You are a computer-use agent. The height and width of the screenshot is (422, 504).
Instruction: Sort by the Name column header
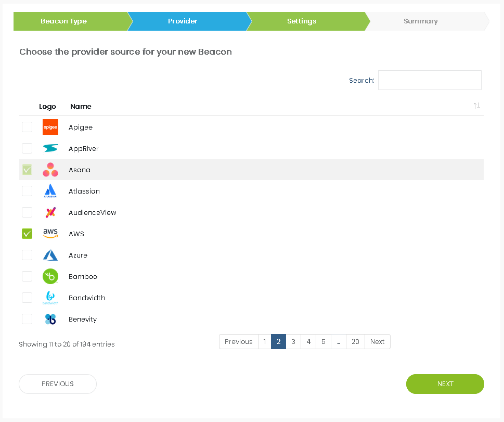(81, 107)
